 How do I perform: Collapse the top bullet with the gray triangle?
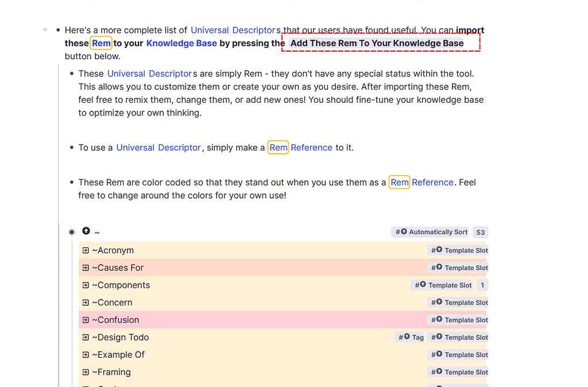click(45, 30)
